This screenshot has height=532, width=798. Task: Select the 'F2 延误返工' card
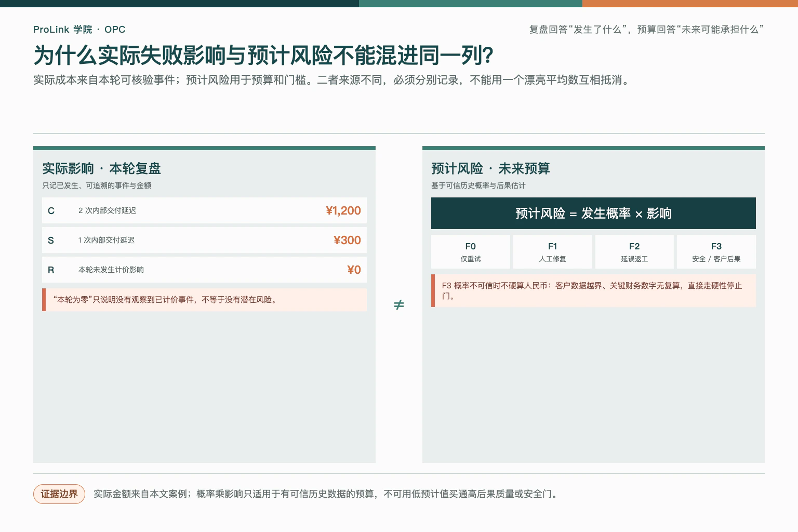(634, 252)
